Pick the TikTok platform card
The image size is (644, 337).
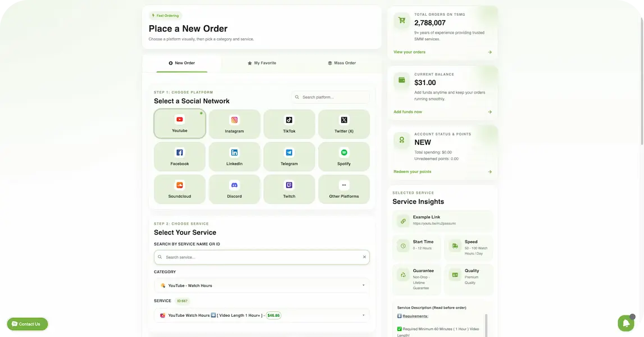289,124
